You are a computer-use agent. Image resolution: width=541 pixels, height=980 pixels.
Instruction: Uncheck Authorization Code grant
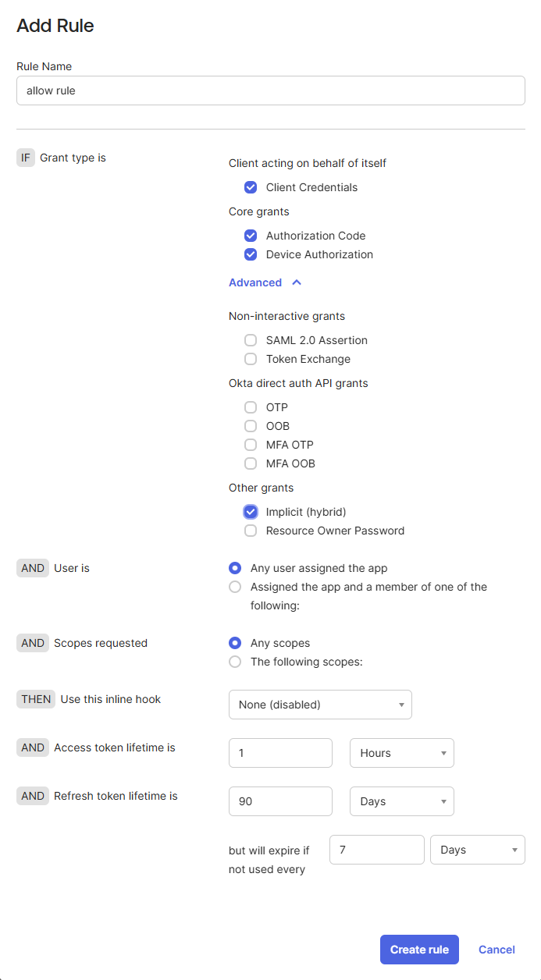pyautogui.click(x=251, y=236)
